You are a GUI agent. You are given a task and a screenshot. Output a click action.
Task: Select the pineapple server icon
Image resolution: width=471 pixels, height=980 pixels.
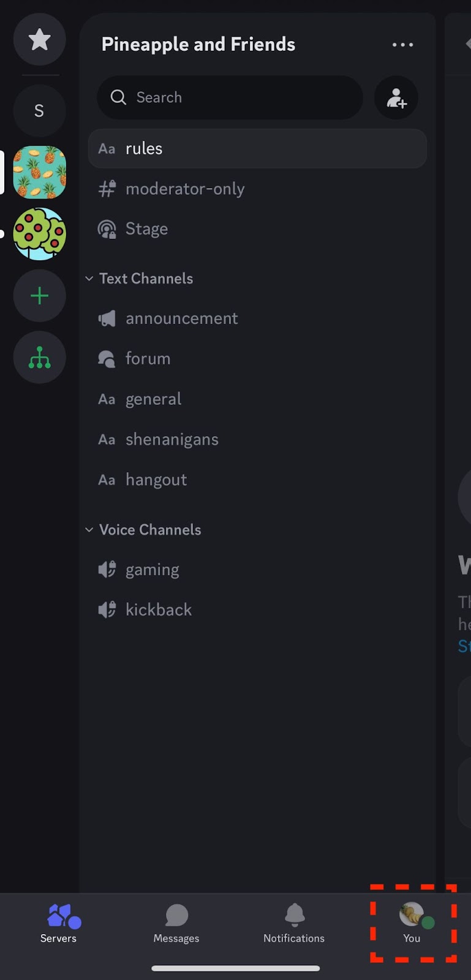tap(39, 172)
